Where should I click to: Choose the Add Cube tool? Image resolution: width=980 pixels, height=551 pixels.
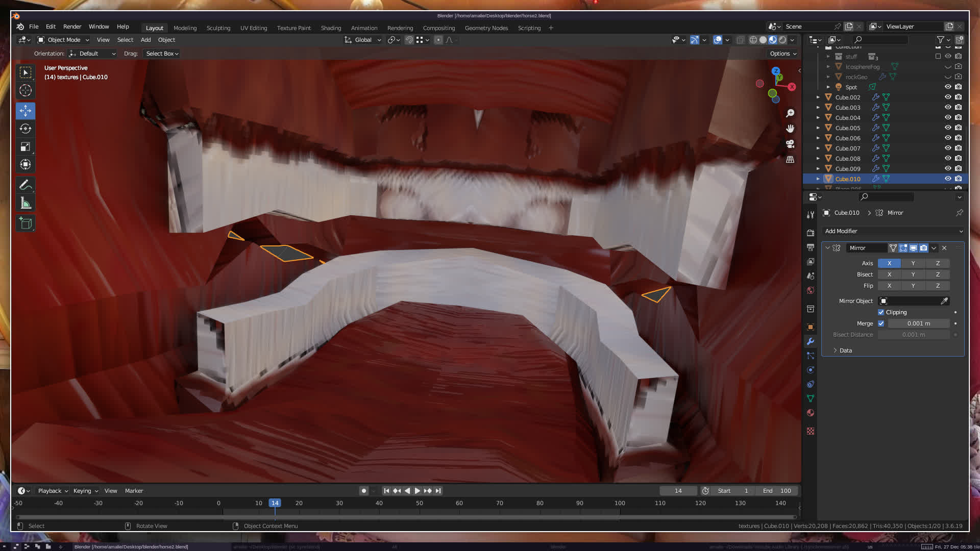point(26,223)
